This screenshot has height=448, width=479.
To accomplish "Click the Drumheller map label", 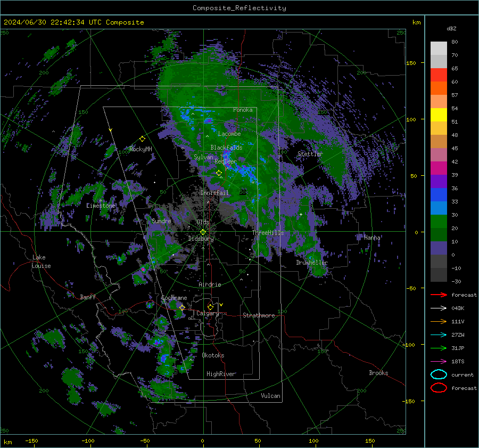I will click(x=312, y=263).
